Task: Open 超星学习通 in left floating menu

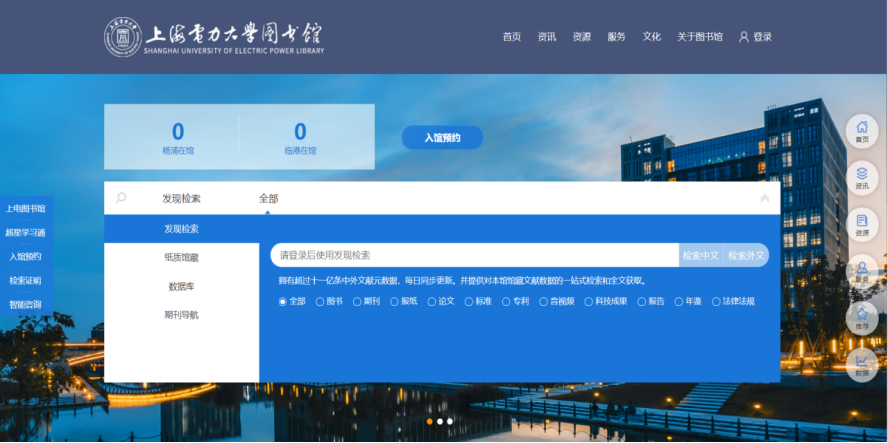Action: [x=25, y=233]
